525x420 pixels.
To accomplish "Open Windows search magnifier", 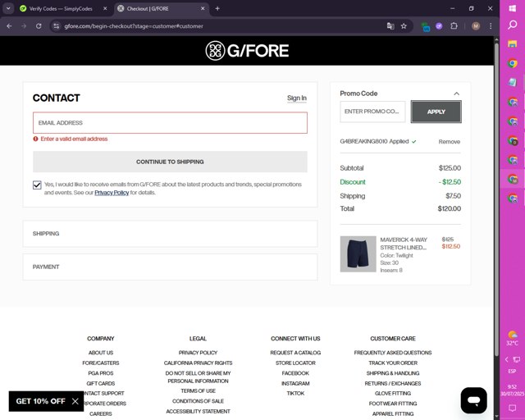I will (512, 25).
